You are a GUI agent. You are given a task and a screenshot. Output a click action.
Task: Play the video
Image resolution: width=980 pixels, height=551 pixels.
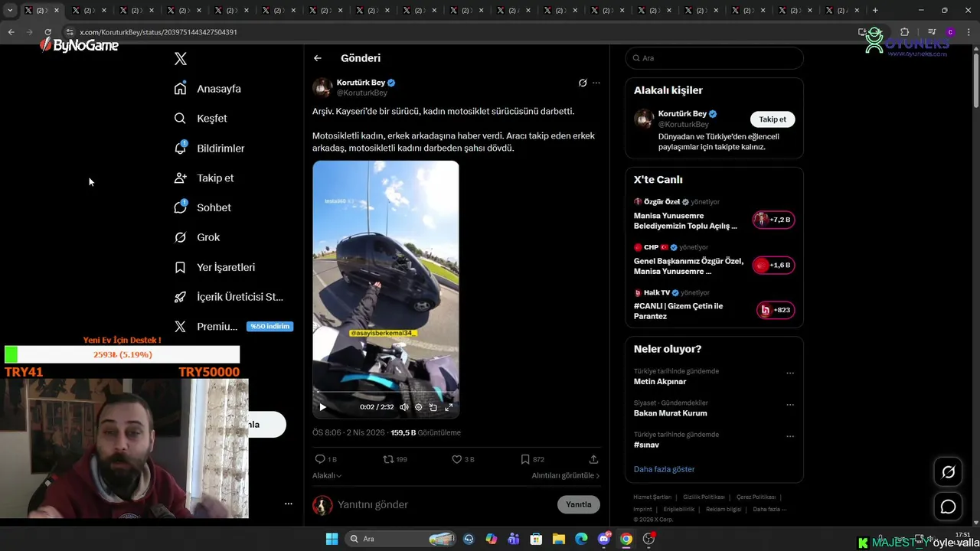[x=322, y=407]
